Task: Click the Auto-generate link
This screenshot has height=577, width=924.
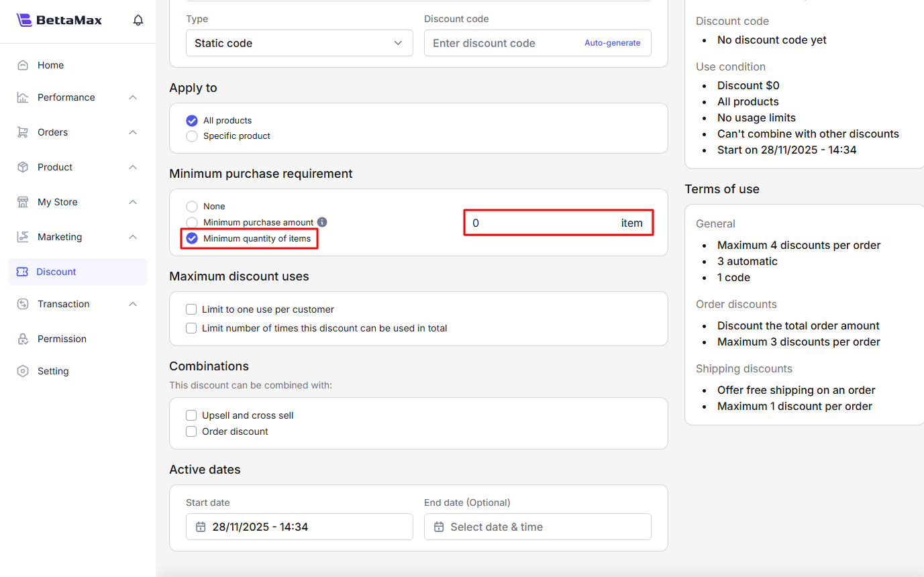Action: (x=612, y=43)
